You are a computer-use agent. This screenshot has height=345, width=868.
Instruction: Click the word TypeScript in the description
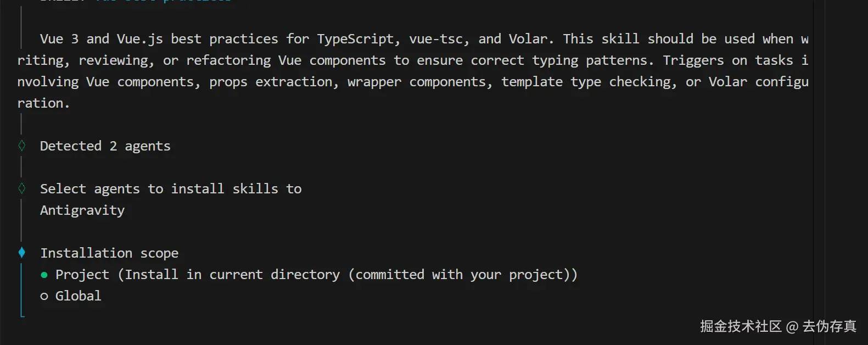355,39
